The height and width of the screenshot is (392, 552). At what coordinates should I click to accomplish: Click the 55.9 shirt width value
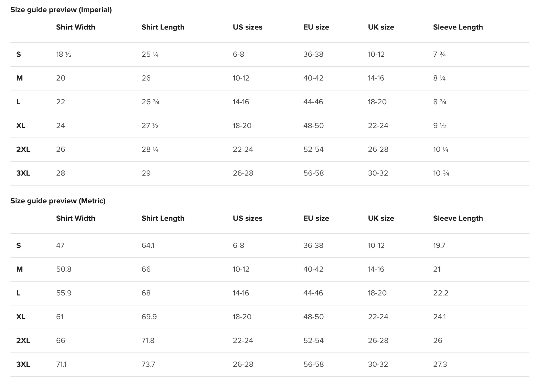[x=64, y=293]
